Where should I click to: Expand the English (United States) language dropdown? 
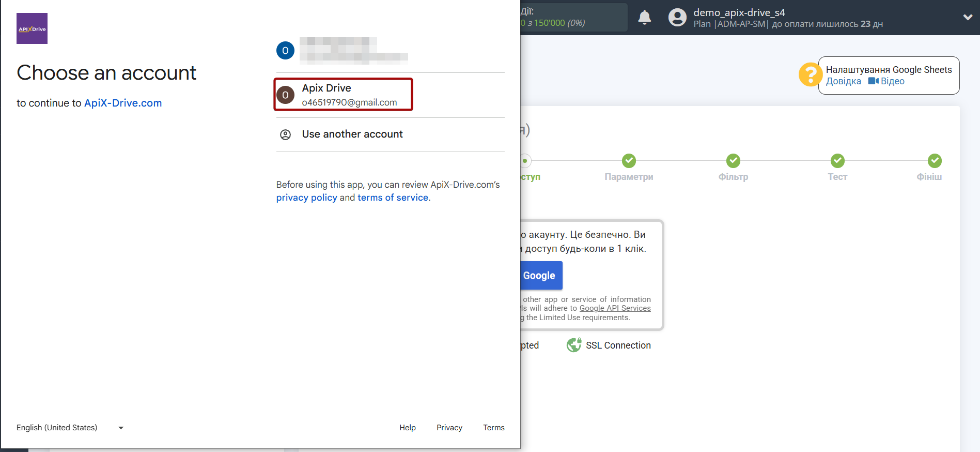coord(70,428)
